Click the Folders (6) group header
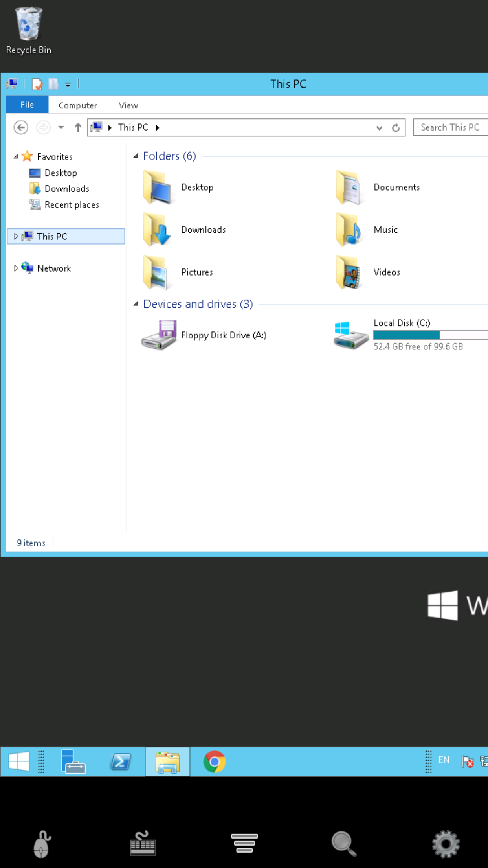488x868 pixels. coord(169,156)
